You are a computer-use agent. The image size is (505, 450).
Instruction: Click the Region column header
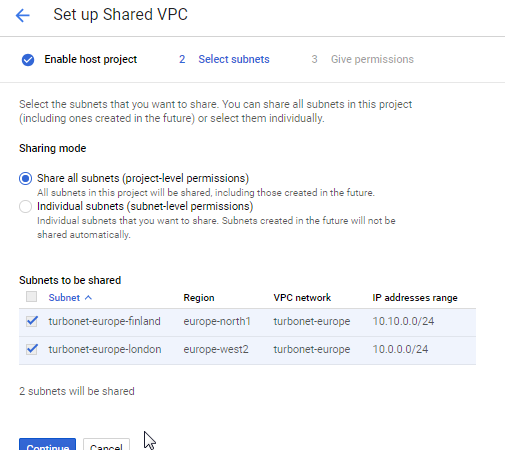199,298
